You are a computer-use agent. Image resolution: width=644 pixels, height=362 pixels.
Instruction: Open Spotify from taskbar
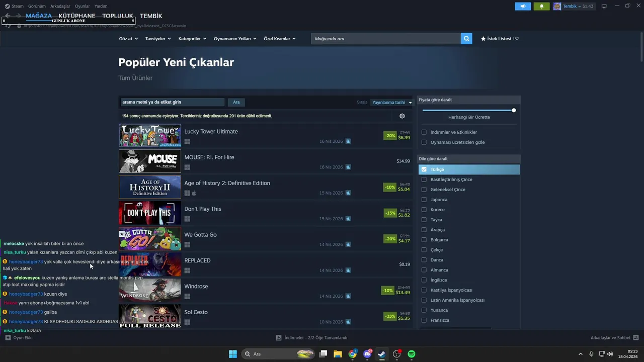[x=411, y=354]
